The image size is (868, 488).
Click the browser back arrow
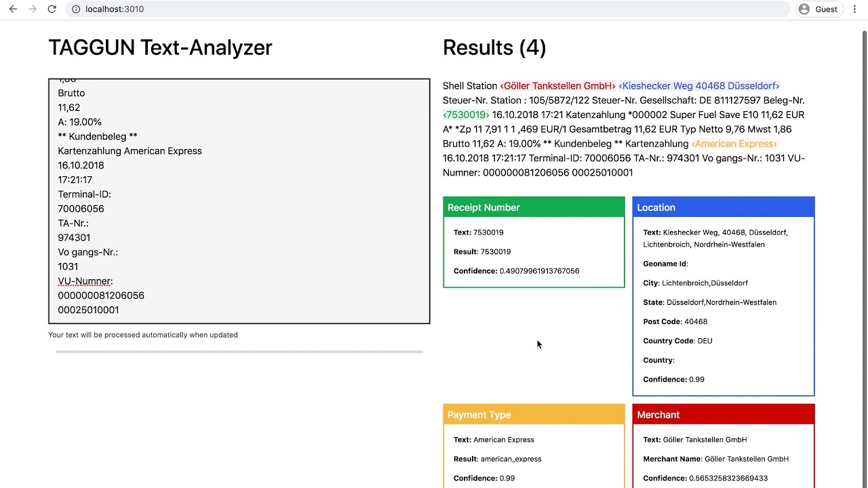point(13,9)
